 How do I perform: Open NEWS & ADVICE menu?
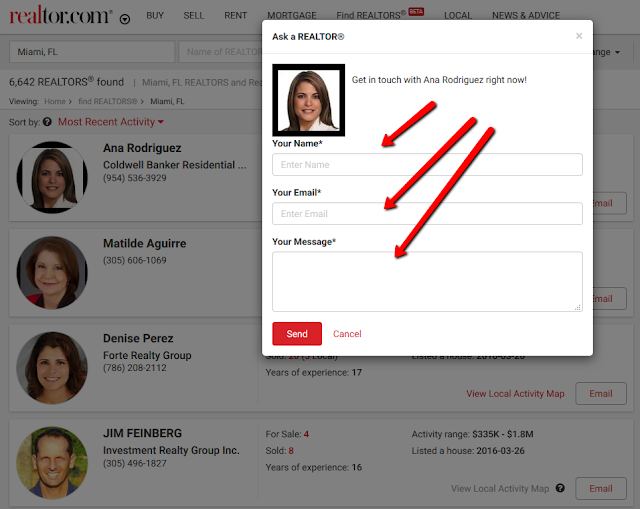click(x=526, y=16)
